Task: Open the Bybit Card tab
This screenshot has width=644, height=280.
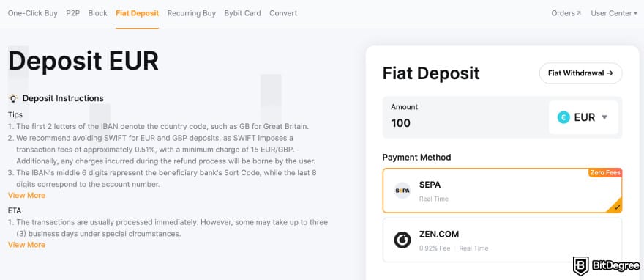Action: 242,13
